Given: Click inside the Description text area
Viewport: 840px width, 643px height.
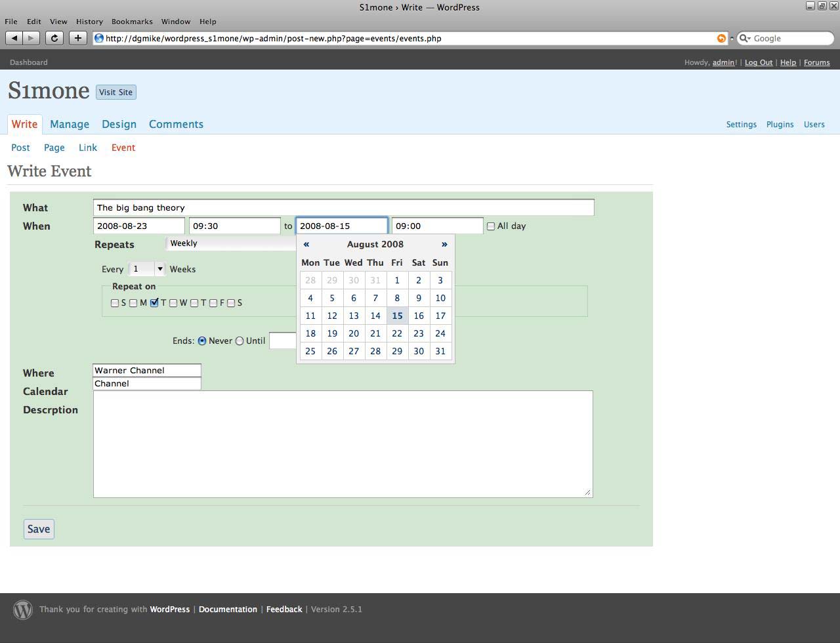Looking at the screenshot, I should (x=343, y=444).
